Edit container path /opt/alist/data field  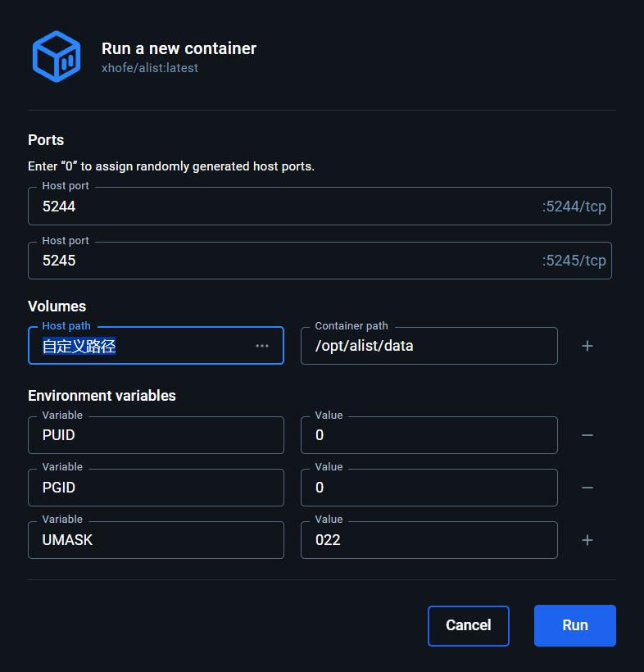click(428, 346)
